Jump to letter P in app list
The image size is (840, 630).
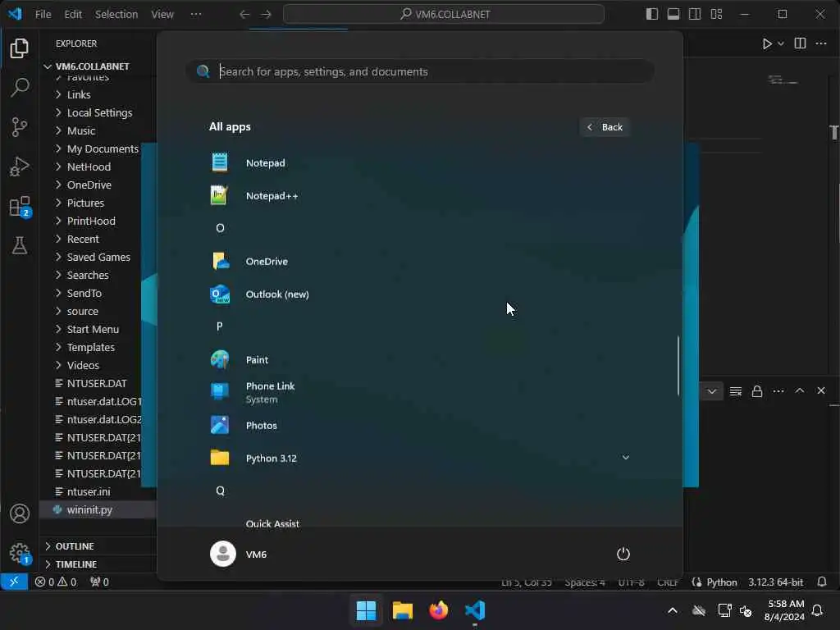pos(220,326)
